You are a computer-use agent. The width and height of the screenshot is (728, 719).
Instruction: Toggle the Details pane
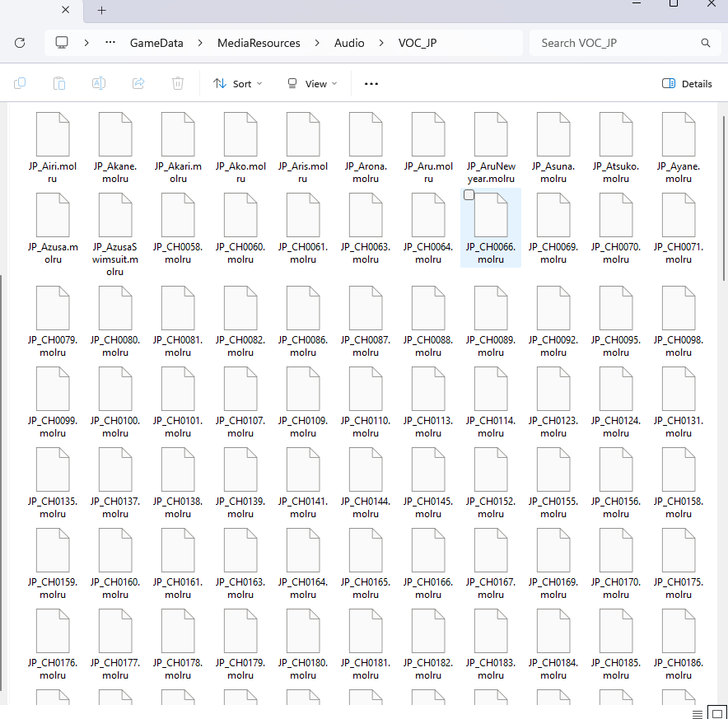(687, 84)
